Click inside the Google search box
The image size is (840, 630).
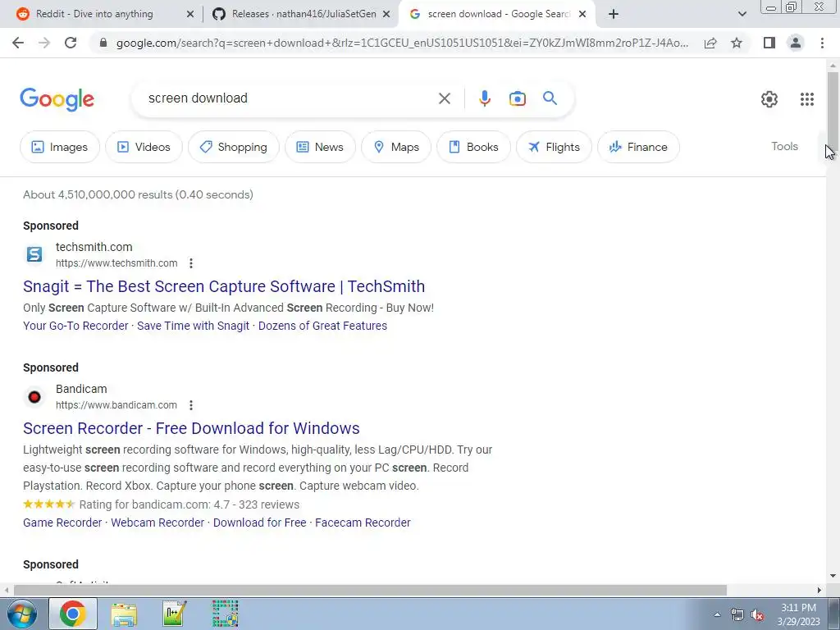290,98
